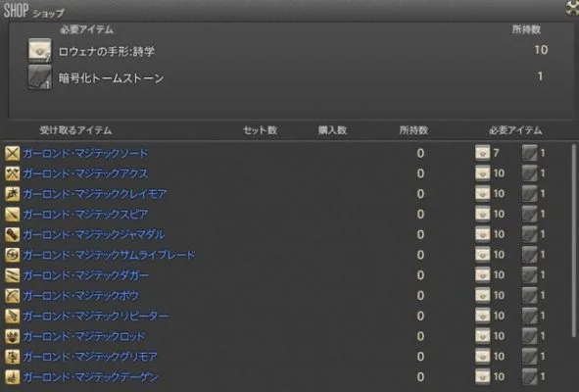Click the ロウェナの手形:詩学 label

[107, 51]
